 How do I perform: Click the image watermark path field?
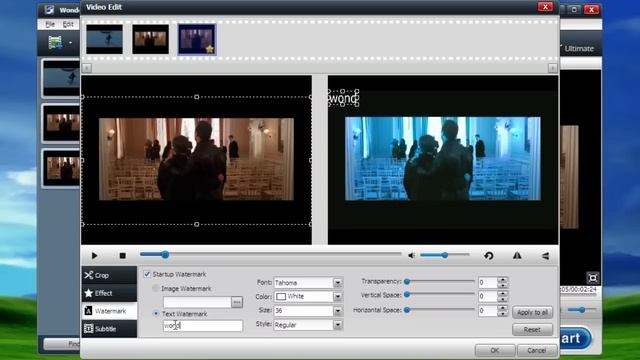tap(197, 302)
